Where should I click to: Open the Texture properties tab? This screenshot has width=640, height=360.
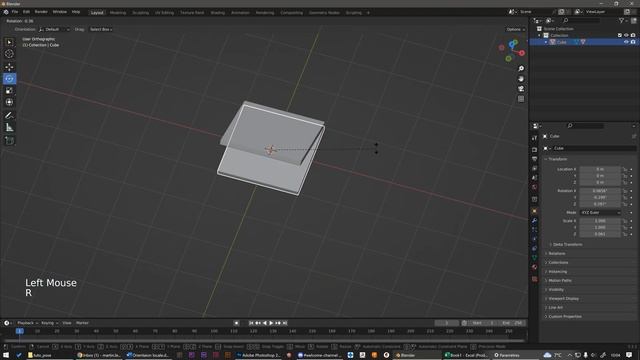pos(534,279)
